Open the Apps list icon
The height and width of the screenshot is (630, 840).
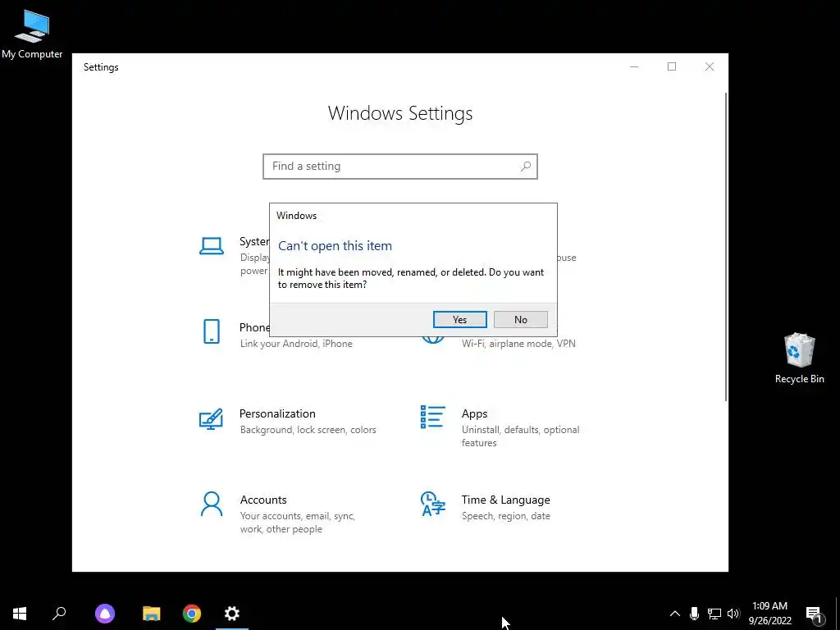point(433,417)
